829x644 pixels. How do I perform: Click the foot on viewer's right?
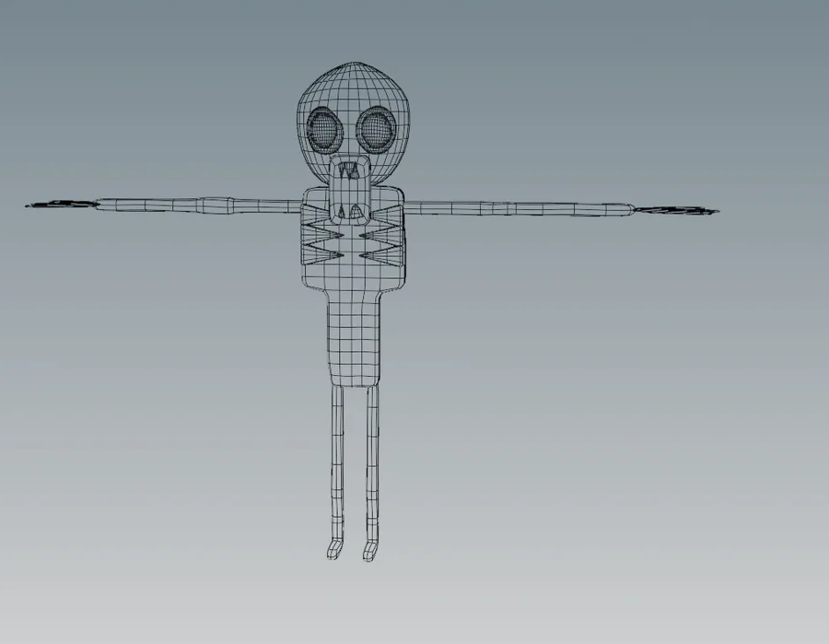pos(370,551)
